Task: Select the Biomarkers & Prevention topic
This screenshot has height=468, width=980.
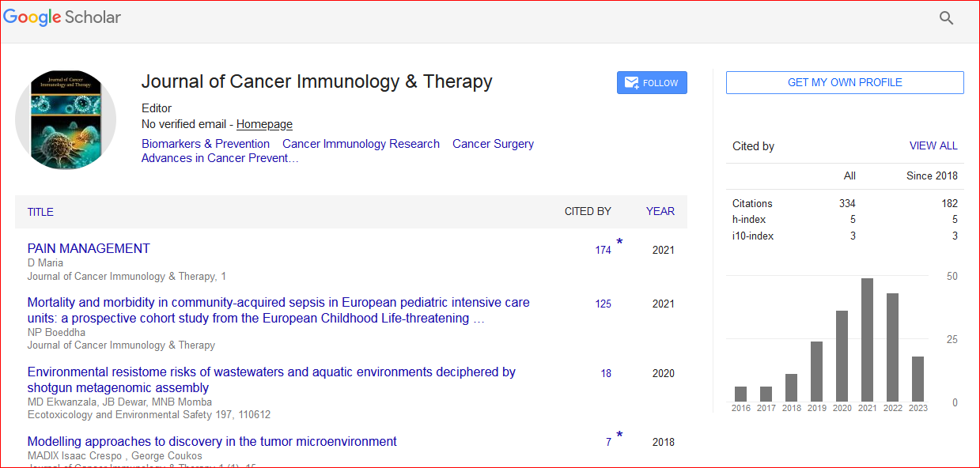Action: click(206, 144)
